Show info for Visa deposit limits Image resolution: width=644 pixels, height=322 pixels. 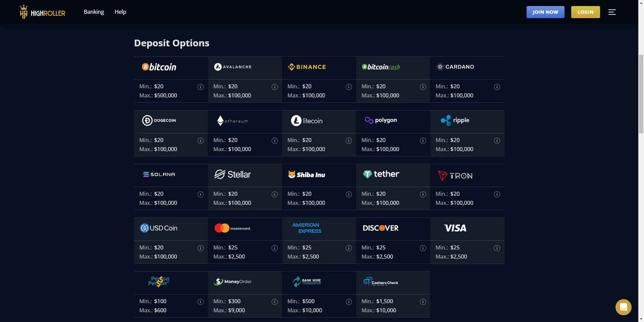pyautogui.click(x=497, y=248)
